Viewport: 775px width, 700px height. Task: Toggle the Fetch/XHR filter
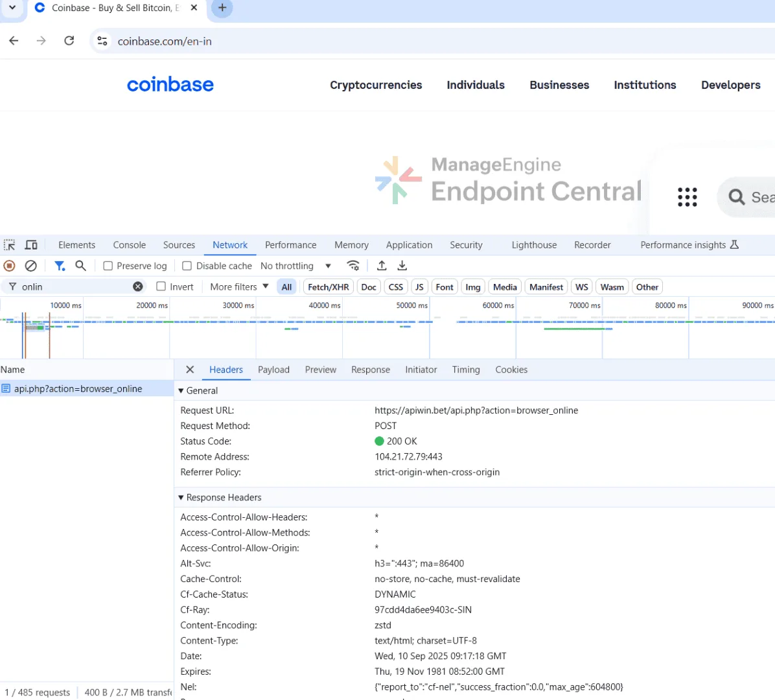tap(328, 287)
